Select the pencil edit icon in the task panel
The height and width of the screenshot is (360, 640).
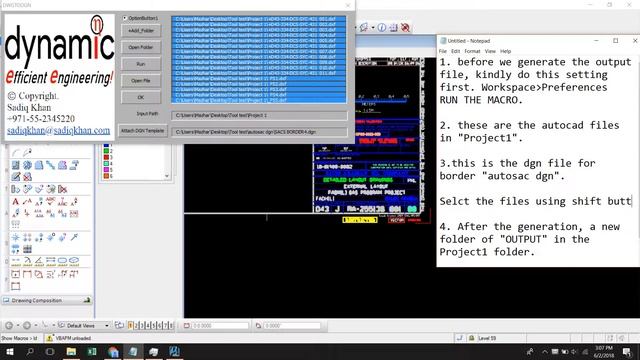(x=16, y=177)
